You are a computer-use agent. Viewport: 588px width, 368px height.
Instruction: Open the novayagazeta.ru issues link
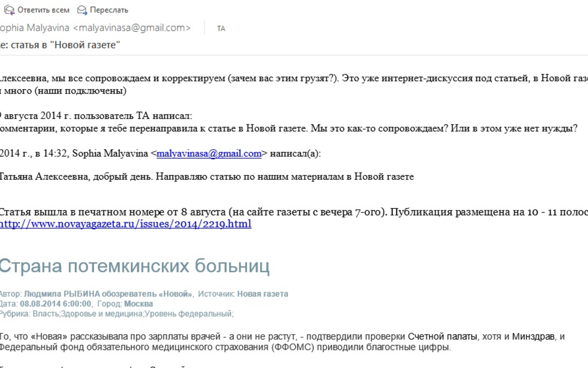(x=126, y=224)
